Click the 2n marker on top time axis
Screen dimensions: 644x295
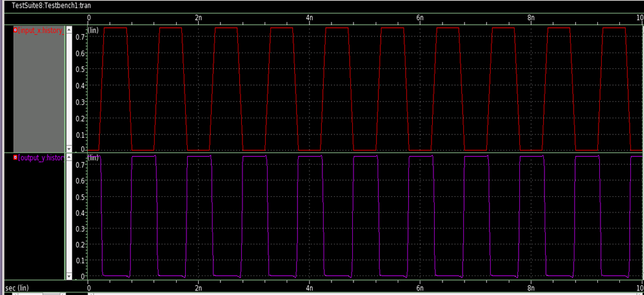[x=198, y=18]
